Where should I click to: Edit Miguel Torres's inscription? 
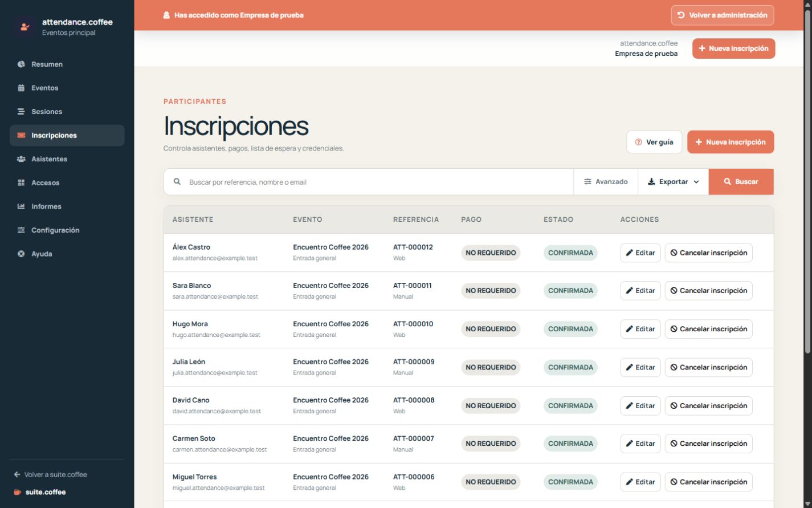(x=640, y=482)
